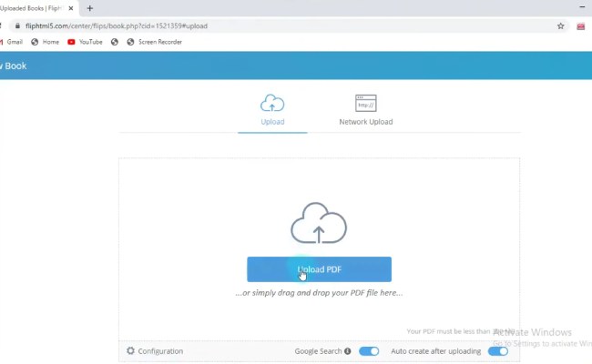
Task: Close the Uploaded Books browser tab
Action: click(71, 8)
